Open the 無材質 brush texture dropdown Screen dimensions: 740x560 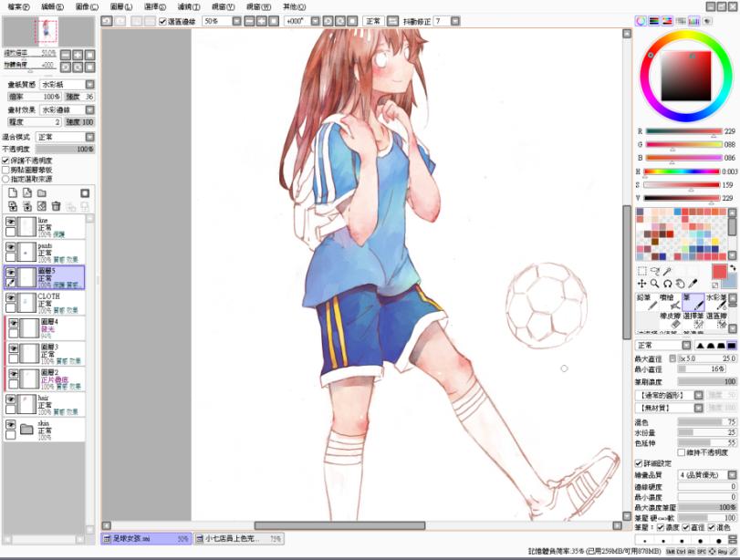(698, 408)
